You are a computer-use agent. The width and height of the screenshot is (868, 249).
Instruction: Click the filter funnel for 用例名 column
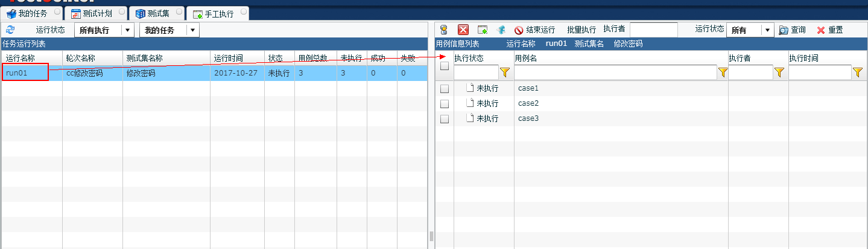723,73
